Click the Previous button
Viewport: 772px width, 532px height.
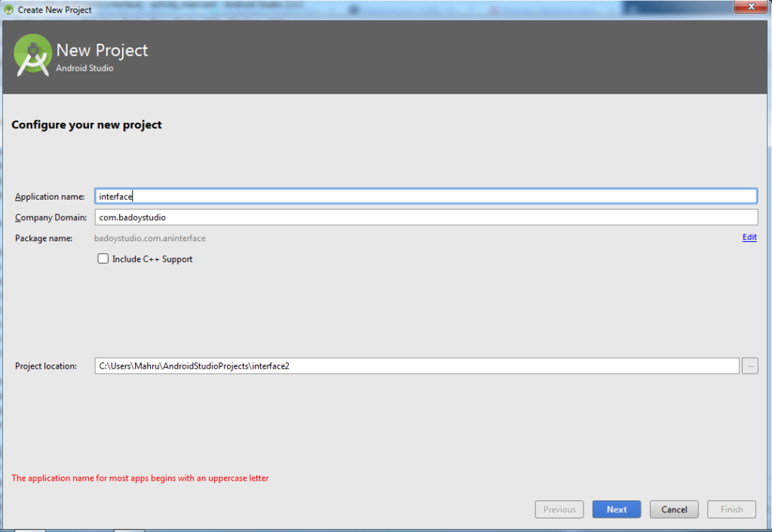tap(559, 509)
